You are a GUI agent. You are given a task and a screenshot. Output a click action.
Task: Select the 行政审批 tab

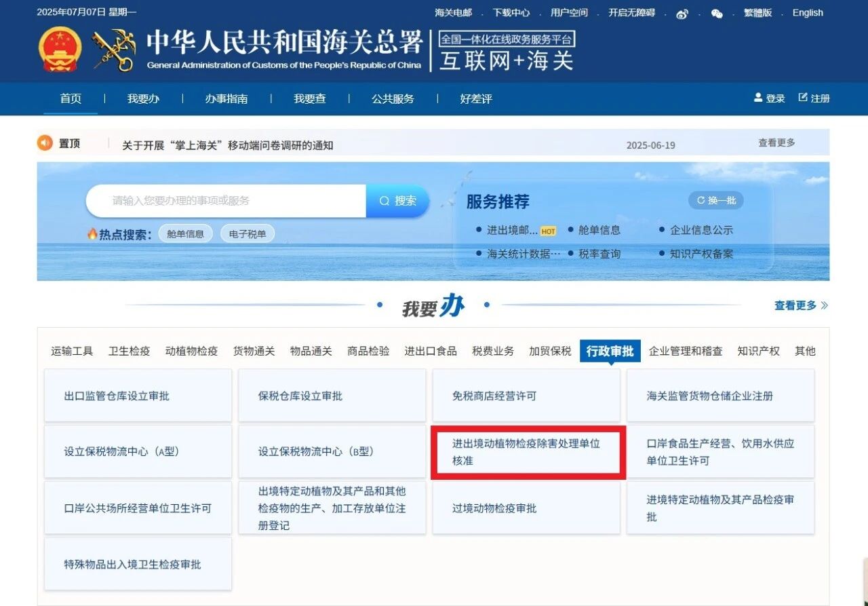coord(610,351)
